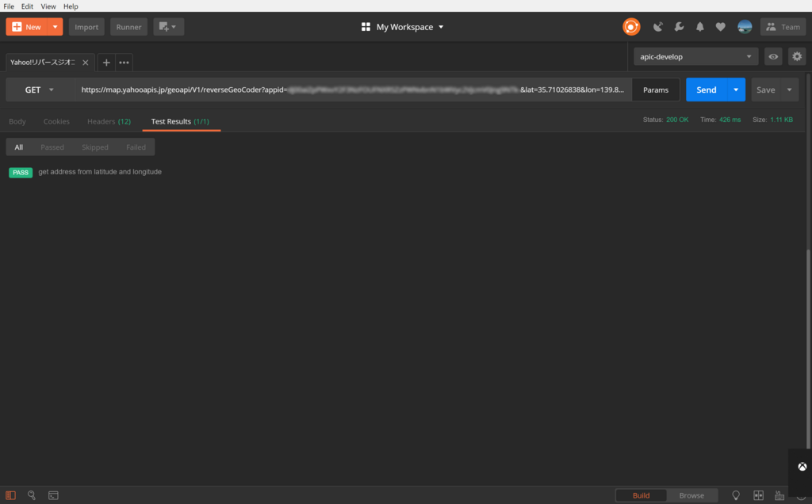
Task: Click the new window icon button
Action: click(x=168, y=27)
